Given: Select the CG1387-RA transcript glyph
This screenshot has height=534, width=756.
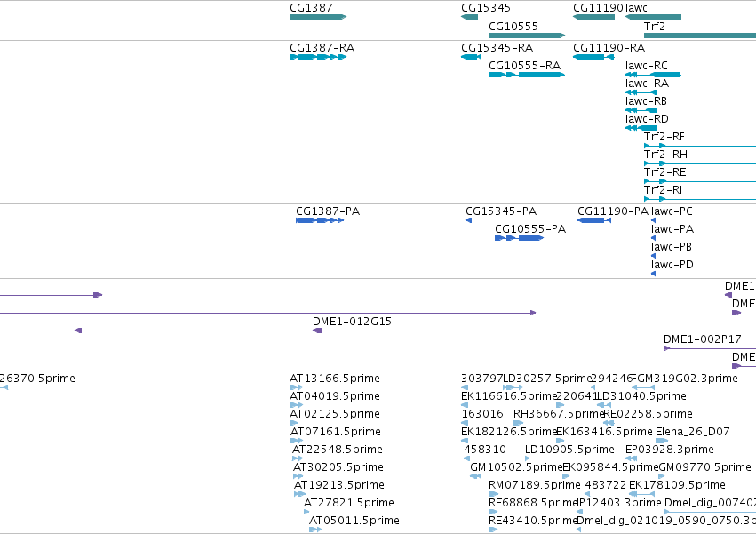Looking at the screenshot, I should [318, 57].
